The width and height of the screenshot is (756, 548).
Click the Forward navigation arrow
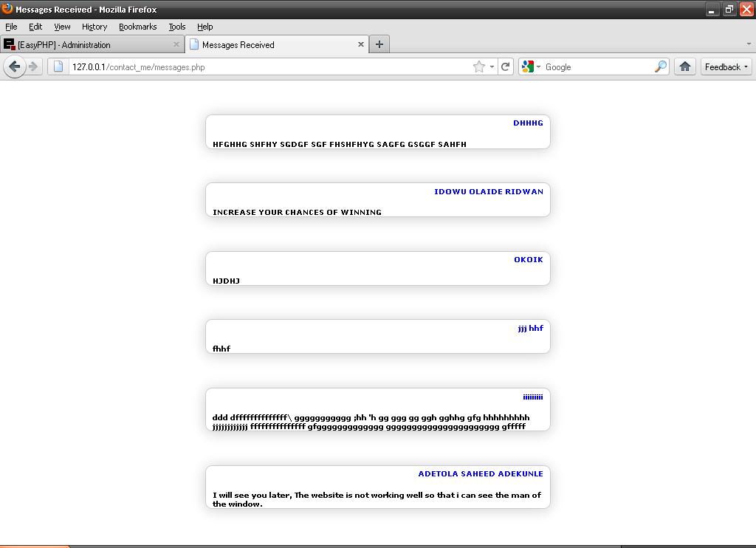pos(33,66)
